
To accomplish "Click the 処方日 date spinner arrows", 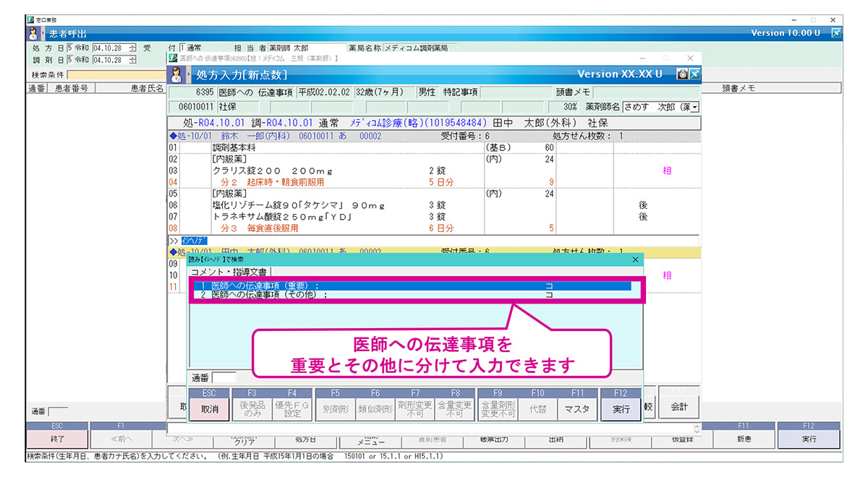I will 132,48.
